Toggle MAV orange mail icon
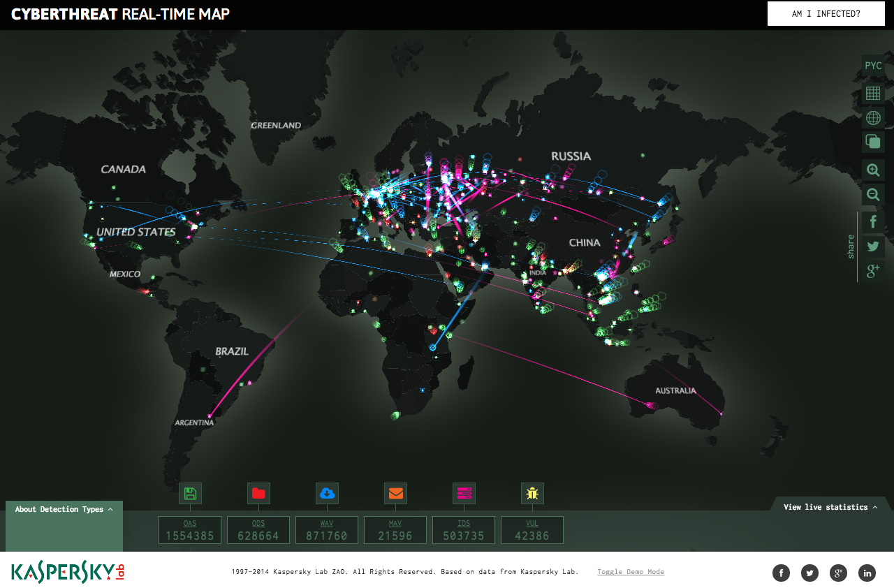Screen dimensions: 894x588 coord(395,493)
